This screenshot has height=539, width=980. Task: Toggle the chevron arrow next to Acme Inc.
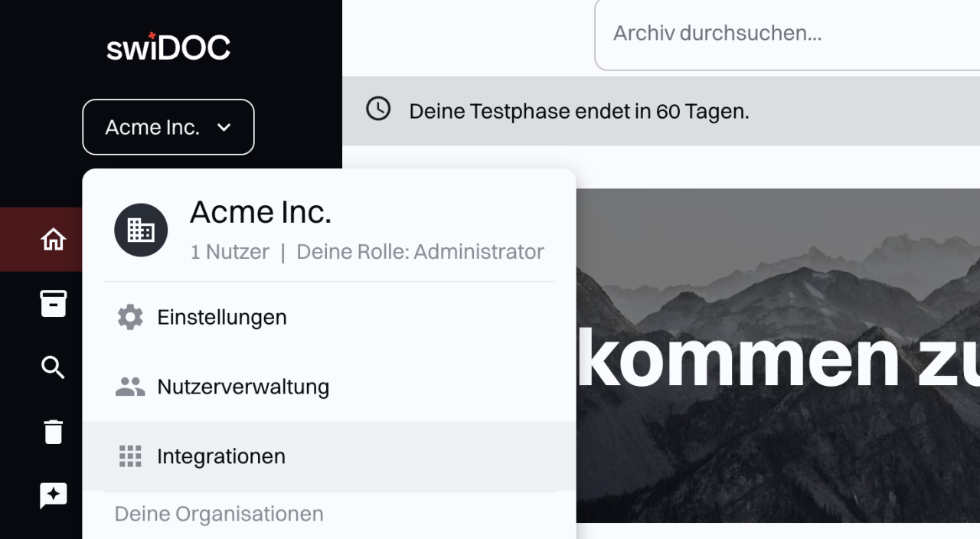(224, 128)
